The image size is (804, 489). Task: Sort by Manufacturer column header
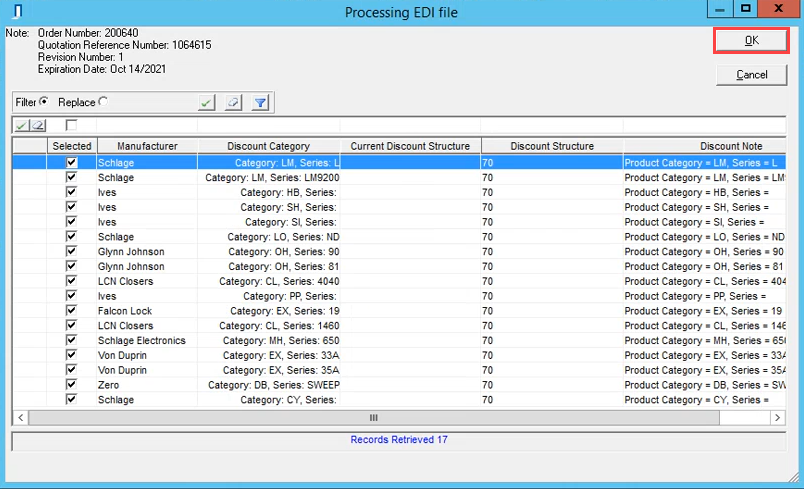click(x=147, y=146)
